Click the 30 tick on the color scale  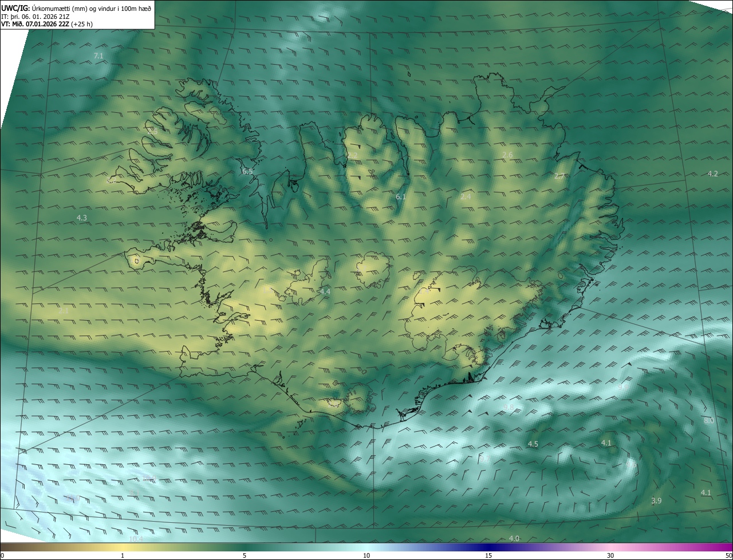(610, 555)
